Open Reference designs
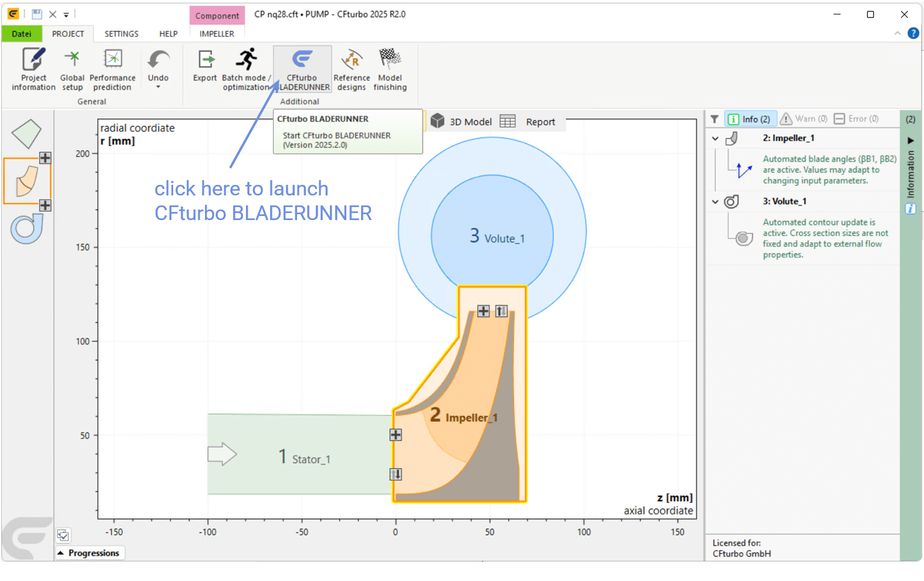The width and height of the screenshot is (924, 581). pos(352,69)
